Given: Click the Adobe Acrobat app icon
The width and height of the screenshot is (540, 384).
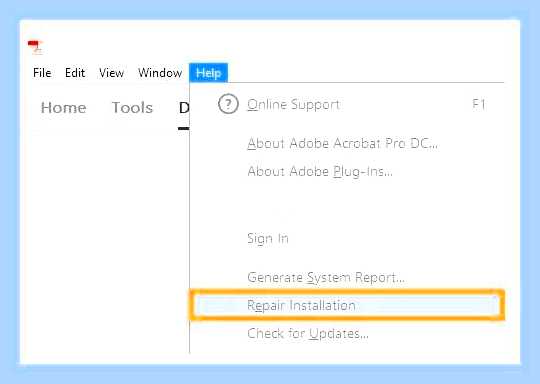Looking at the screenshot, I should pos(35,47).
